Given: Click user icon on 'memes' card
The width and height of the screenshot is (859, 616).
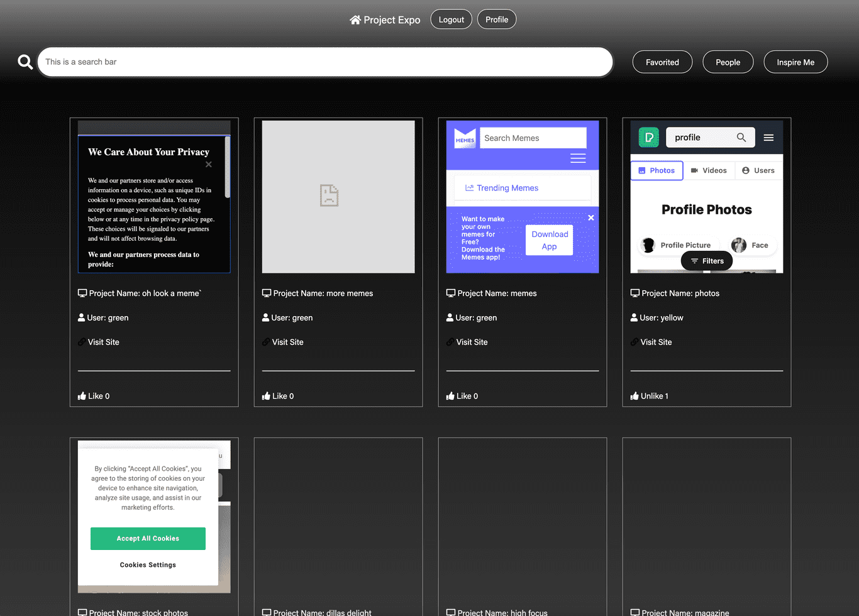Looking at the screenshot, I should (x=450, y=317).
